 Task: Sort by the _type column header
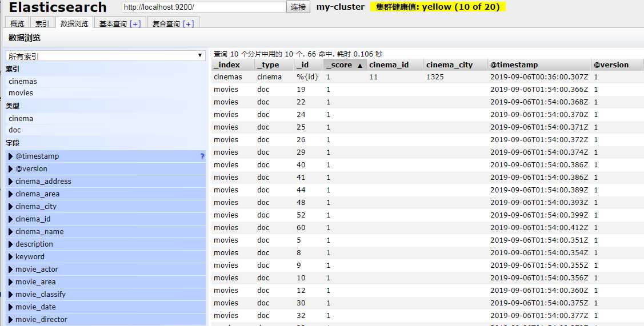(x=274, y=65)
